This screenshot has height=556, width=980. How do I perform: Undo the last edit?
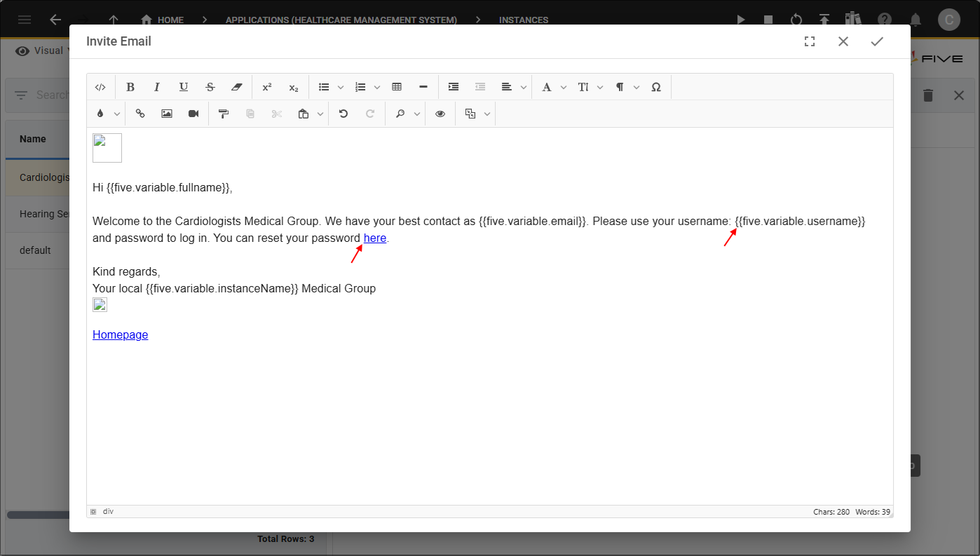point(343,113)
